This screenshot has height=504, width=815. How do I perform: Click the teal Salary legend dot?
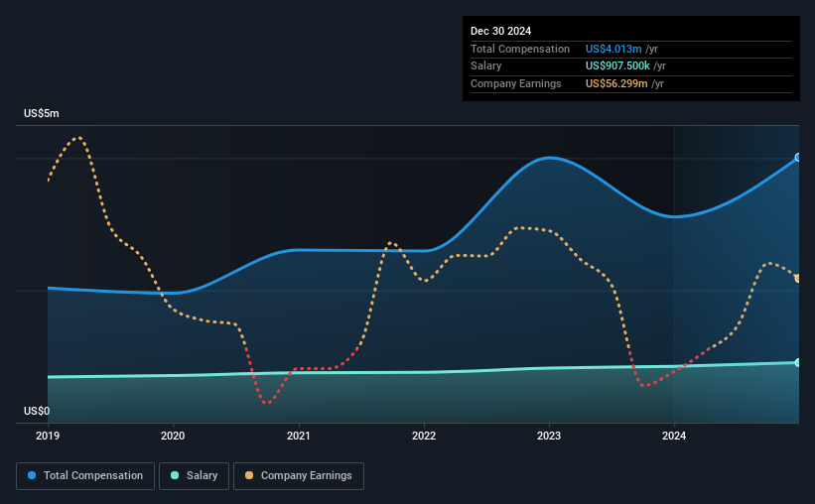click(x=175, y=475)
